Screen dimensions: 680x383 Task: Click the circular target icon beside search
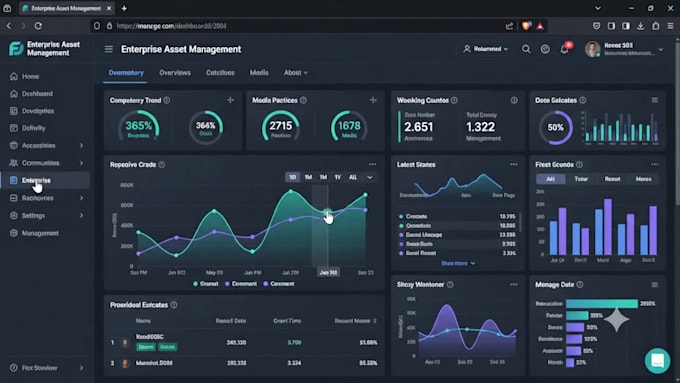(545, 49)
